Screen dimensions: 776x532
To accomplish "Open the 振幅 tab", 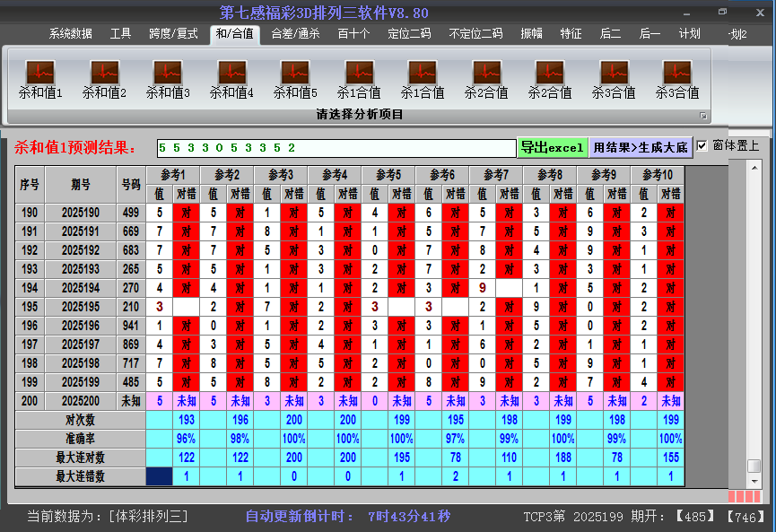I will [x=531, y=34].
